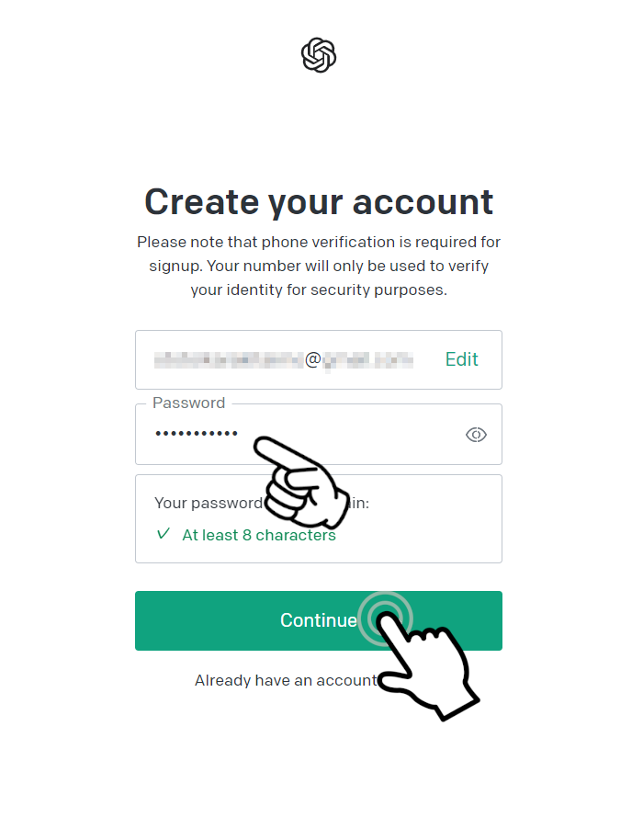The width and height of the screenshot is (643, 840).
Task: Click the '@' symbol in the email
Action: coord(313,359)
